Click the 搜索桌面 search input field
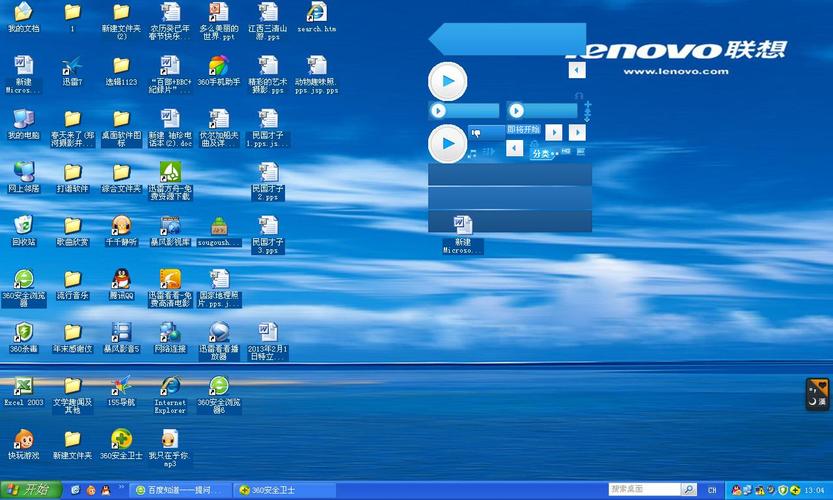Viewport: 833px width, 500px height. pyautogui.click(x=644, y=489)
